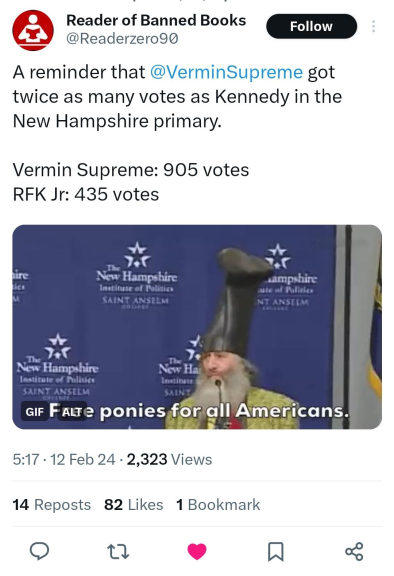Unlike the tweet via pink heart
Image resolution: width=394 pixels, height=576 pixels.
click(x=197, y=551)
